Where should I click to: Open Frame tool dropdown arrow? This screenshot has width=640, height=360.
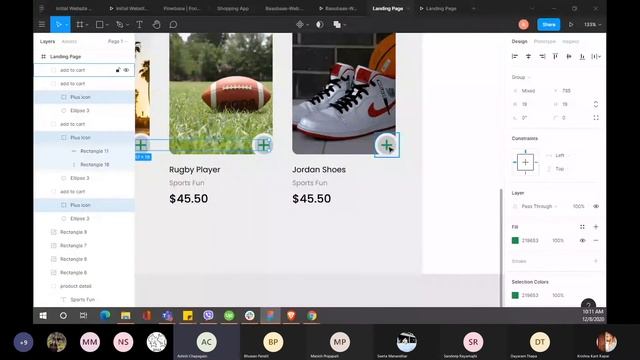pyautogui.click(x=87, y=25)
